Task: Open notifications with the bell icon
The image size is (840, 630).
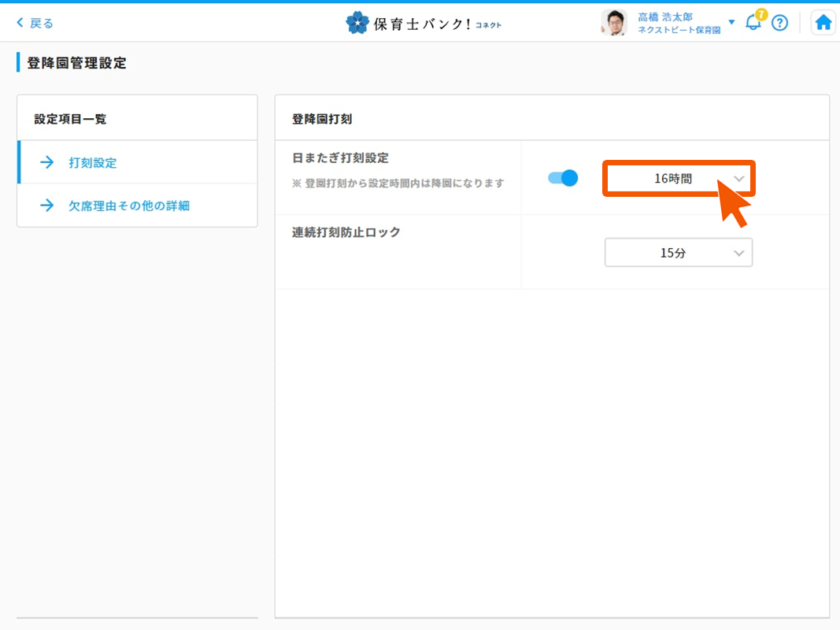Action: pyautogui.click(x=753, y=24)
